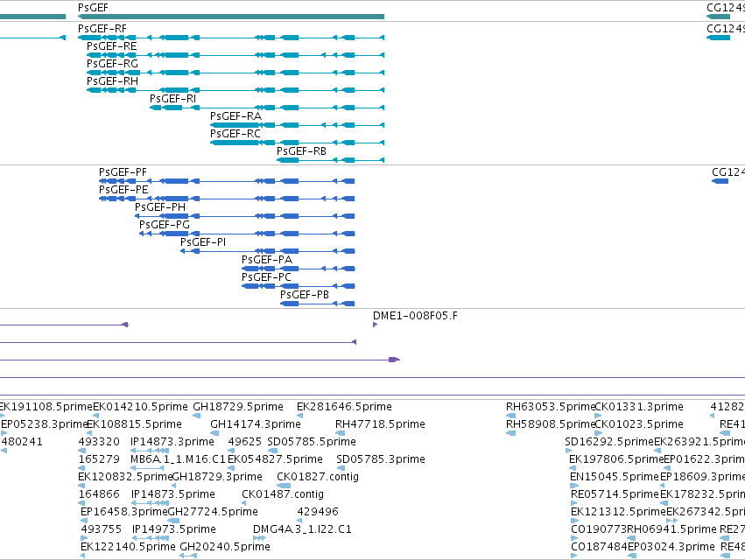Click DMG4A.3_1.I22.C1 label
Image resolution: width=745 pixels, height=560 pixels.
[302, 530]
